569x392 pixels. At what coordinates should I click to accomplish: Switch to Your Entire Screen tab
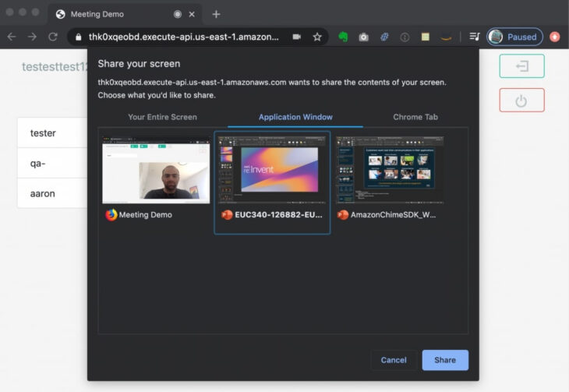[163, 117]
